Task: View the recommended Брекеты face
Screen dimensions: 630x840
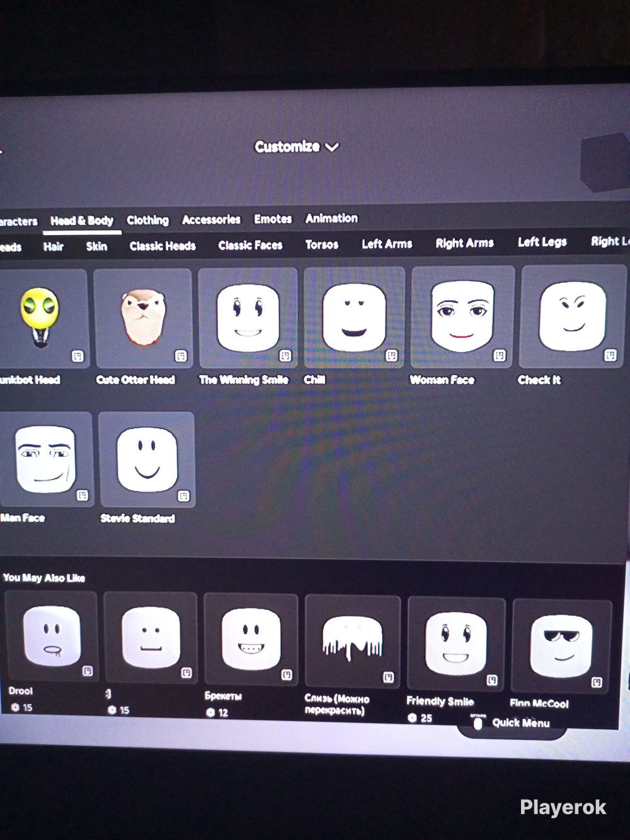Action: click(x=251, y=640)
